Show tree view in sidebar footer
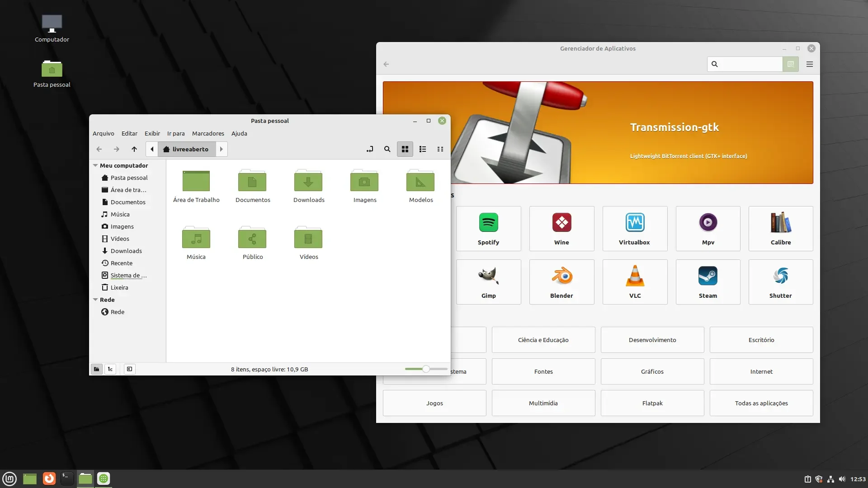 110,369
